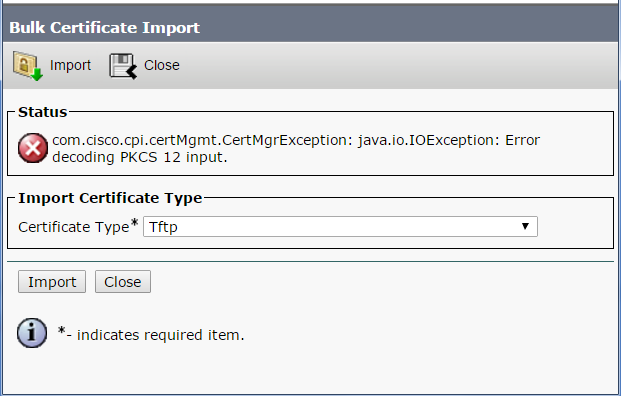Click the empty toolbar area right of Close
This screenshot has width=621, height=396.
(396, 65)
